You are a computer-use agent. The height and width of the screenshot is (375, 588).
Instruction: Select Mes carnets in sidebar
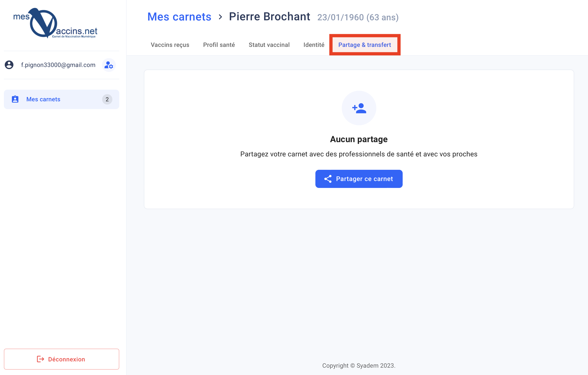point(62,99)
